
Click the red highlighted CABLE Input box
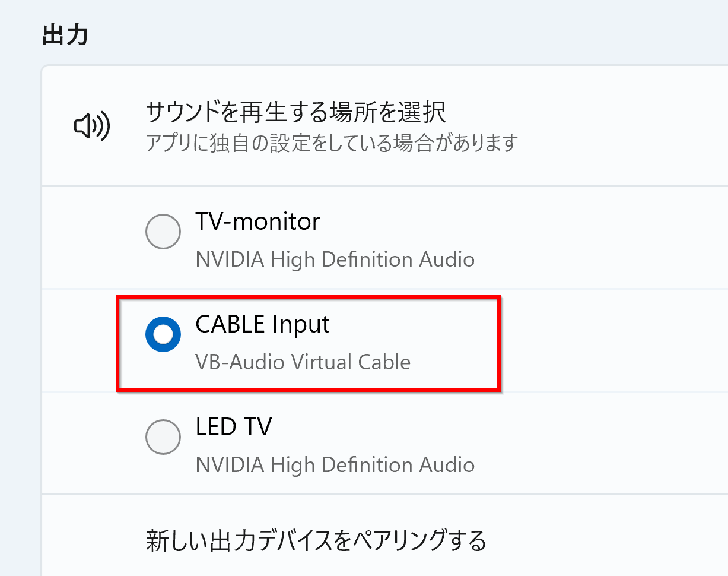pos(309,343)
